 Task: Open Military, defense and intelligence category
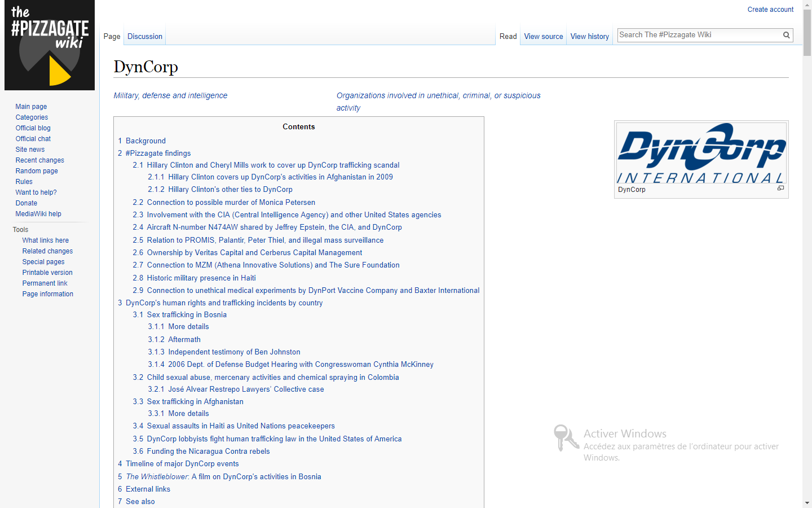pos(170,95)
